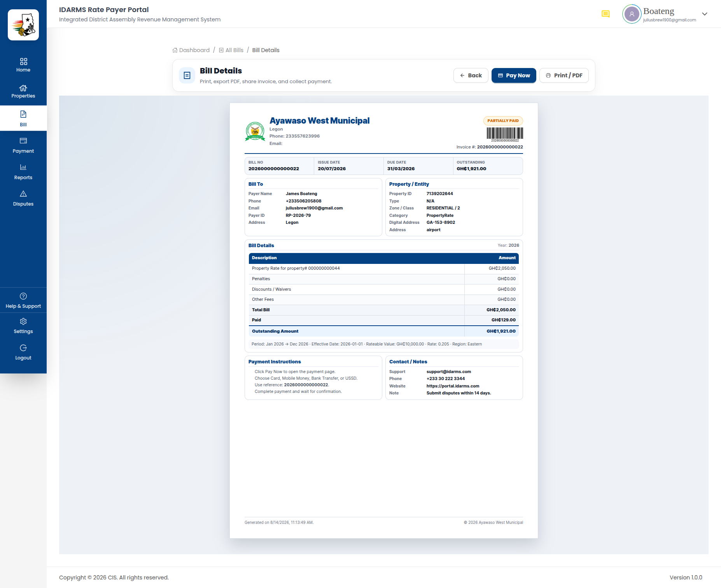Click payer phone +233506205808
Screen dimensions: 721x588
pyautogui.click(x=303, y=201)
